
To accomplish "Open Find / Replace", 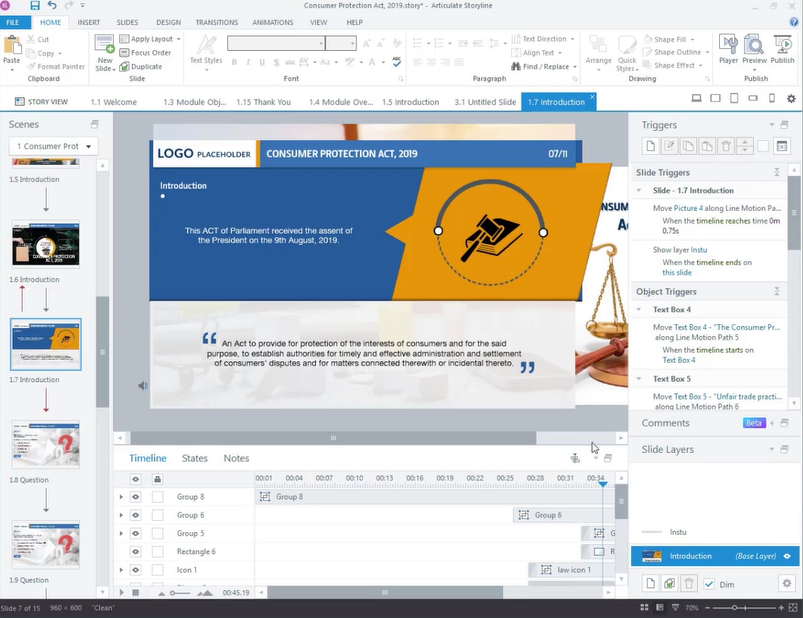I will 544,67.
